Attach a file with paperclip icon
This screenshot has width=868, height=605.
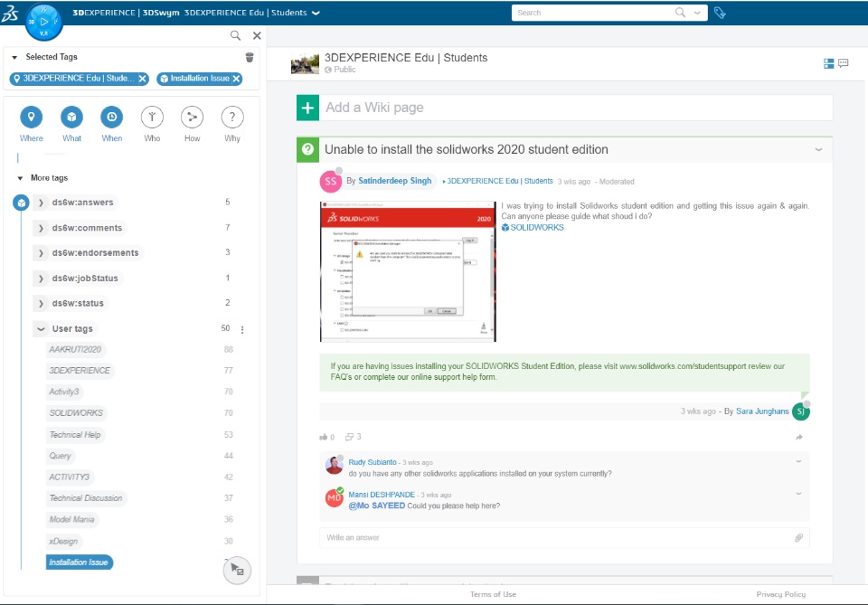coord(798,537)
